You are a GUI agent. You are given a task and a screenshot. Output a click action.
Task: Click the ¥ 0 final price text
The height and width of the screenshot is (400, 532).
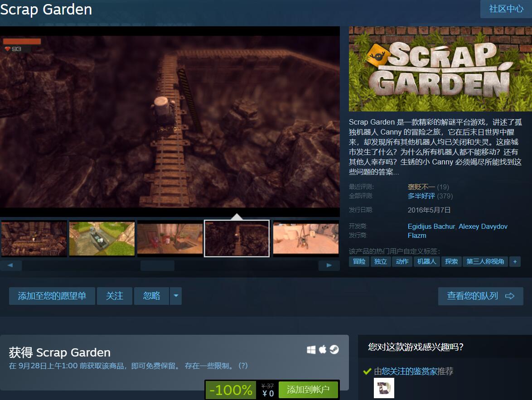(x=268, y=394)
